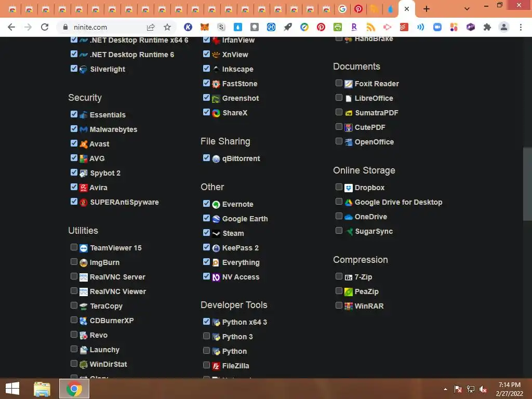Click the Steam icon

pyautogui.click(x=216, y=233)
